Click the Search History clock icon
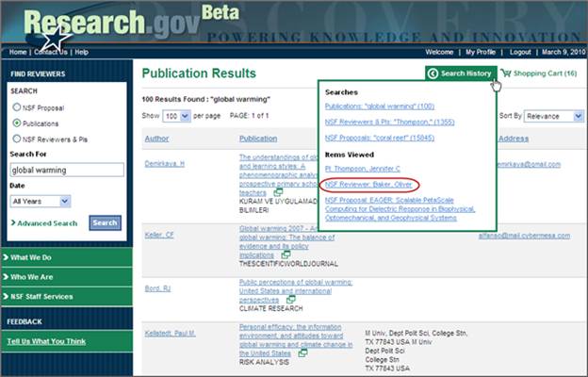 coord(433,73)
